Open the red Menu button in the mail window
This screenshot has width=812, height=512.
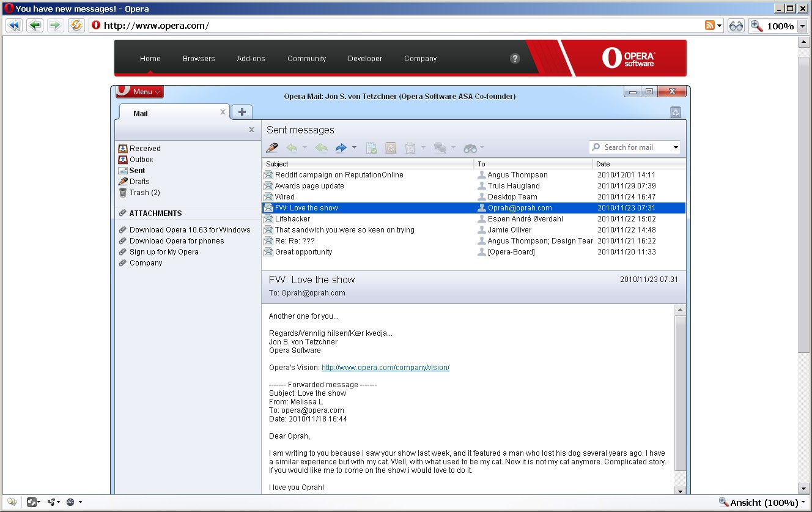point(139,91)
